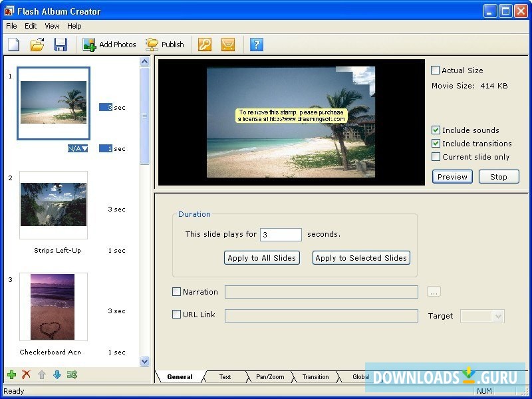This screenshot has width=532, height=399.
Task: Open the Help icon on the toolbar
Action: [x=256, y=45]
